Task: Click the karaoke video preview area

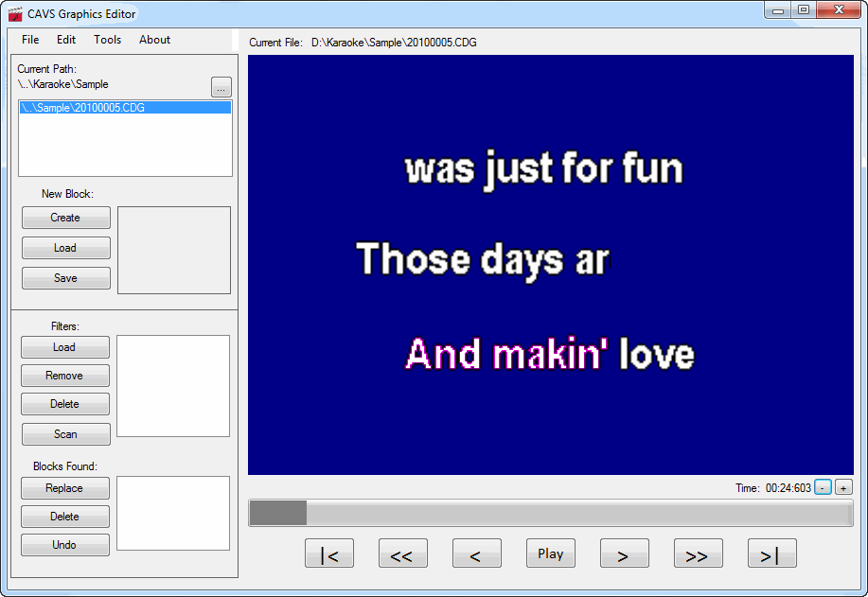Action: 551,265
